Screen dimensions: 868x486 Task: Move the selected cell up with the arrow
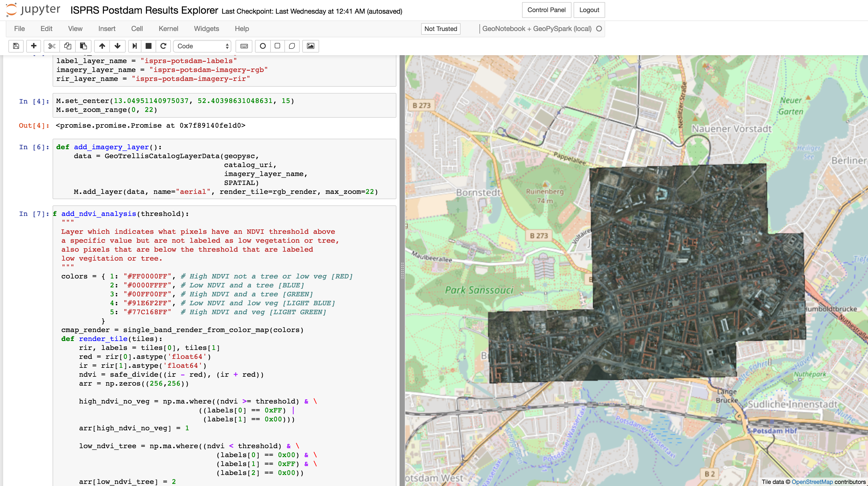coord(102,46)
